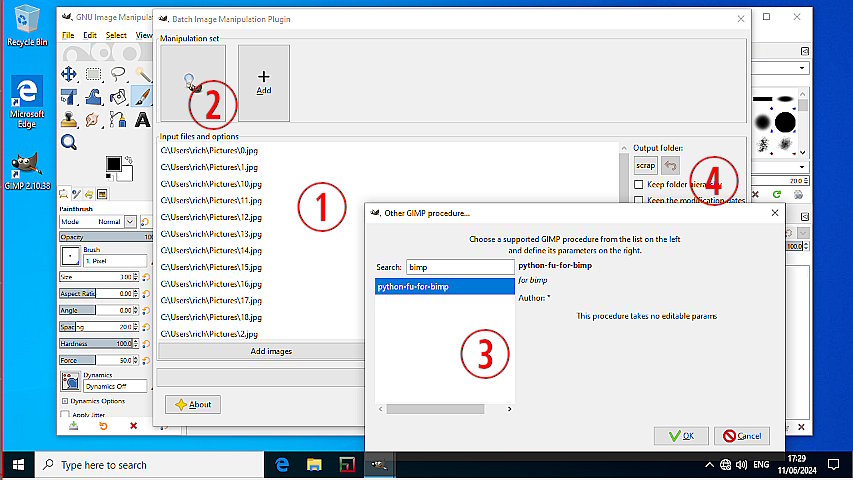Click the manipulation step lightbulb thumbnail
This screenshot has height=480, width=853.
coord(193,83)
